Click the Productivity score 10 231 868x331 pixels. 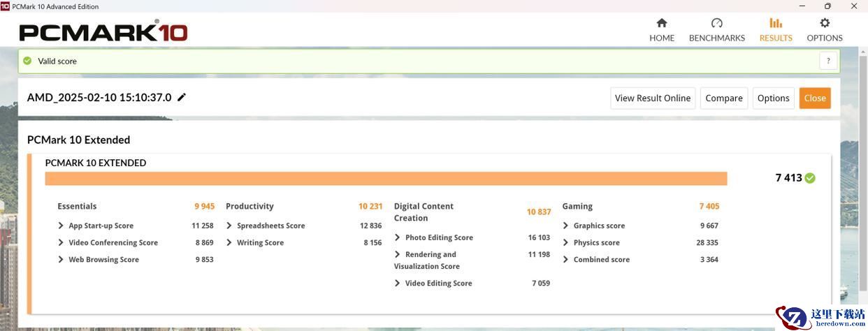tap(370, 206)
